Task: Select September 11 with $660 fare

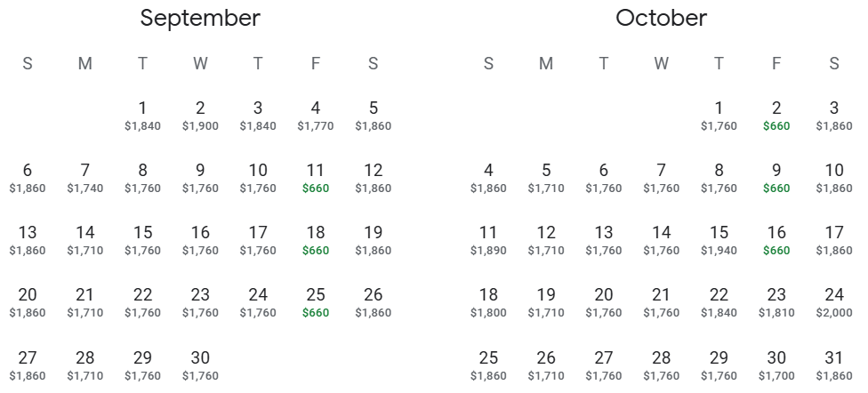Action: [316, 177]
